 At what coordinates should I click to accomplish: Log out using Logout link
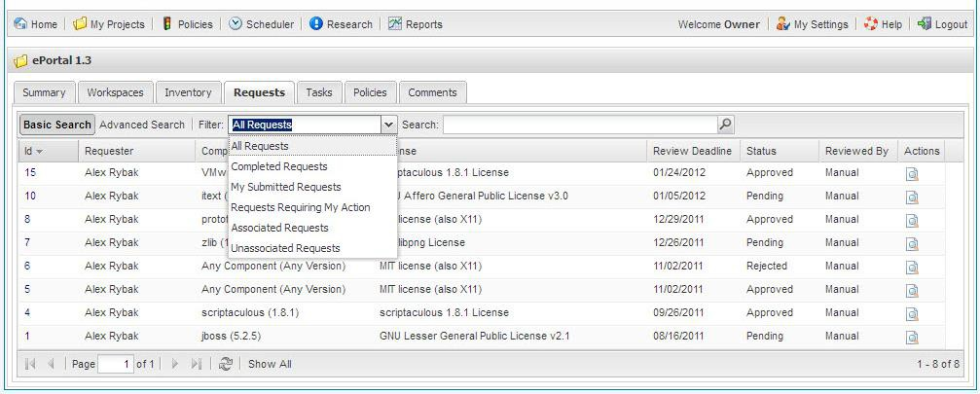(x=942, y=24)
